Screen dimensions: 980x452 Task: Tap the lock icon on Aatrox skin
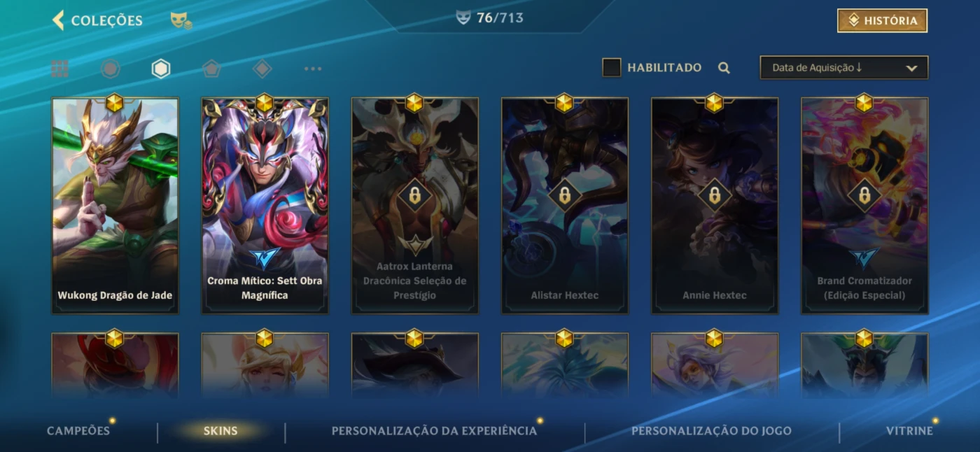tap(414, 195)
